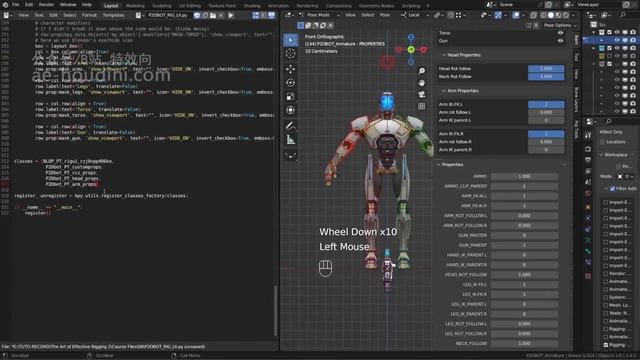This screenshot has height=360, width=640.
Task: Open the Render menu
Action: click(x=46, y=5)
